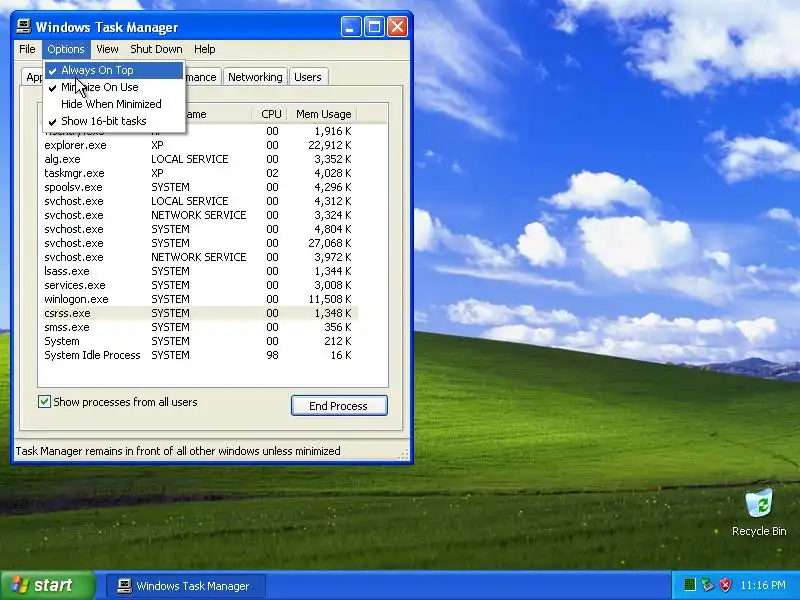
Task: Open the Start menu
Action: (48, 585)
